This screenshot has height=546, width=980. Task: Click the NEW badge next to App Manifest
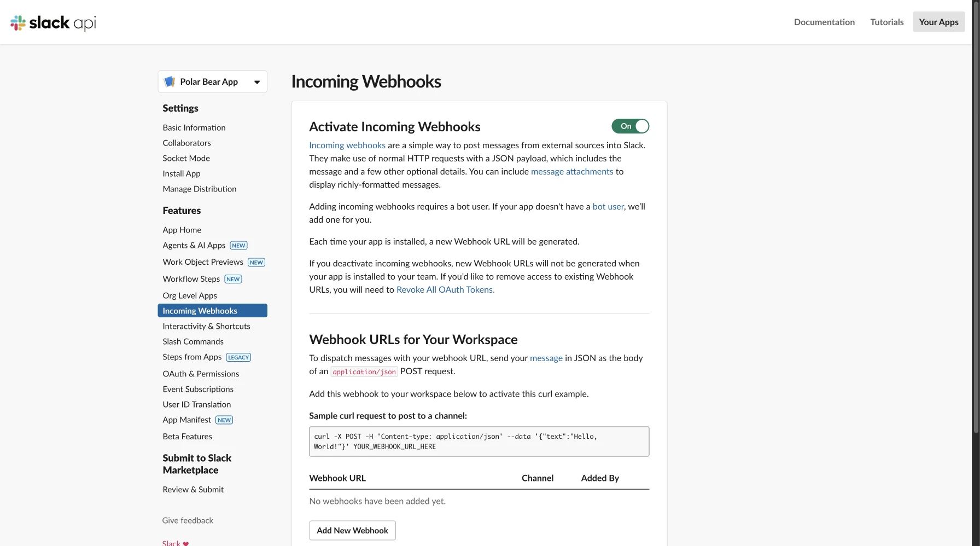(x=224, y=420)
